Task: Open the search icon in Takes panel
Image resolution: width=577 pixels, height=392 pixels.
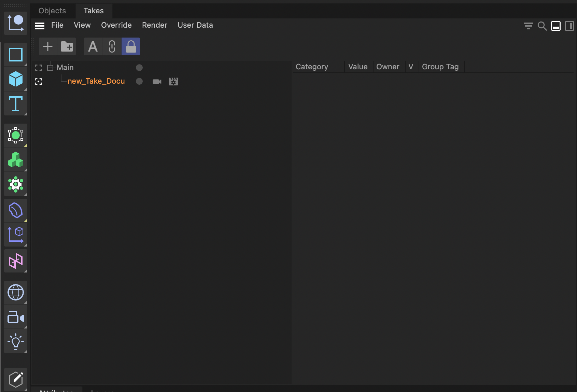Action: point(542,26)
